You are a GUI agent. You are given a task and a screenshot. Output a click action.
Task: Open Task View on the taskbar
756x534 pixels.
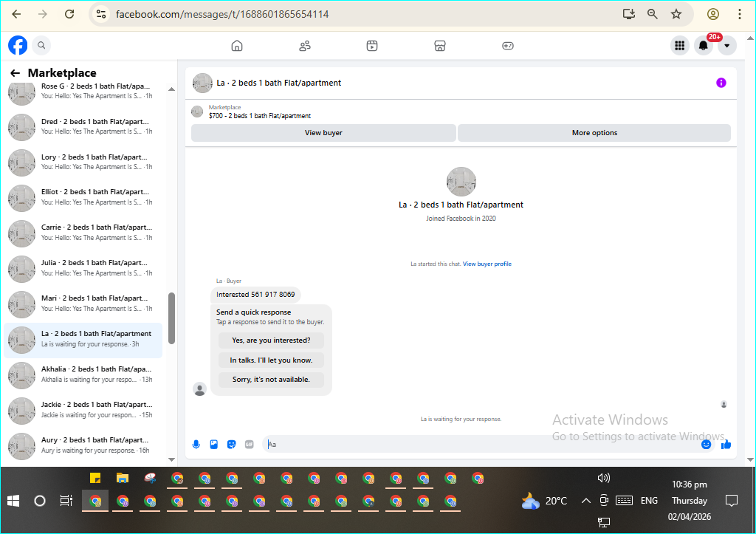66,501
